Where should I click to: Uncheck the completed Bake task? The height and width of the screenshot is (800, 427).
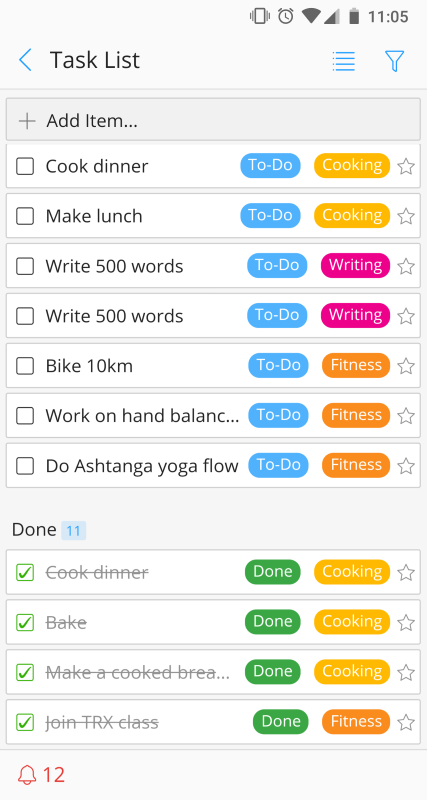pos(25,622)
